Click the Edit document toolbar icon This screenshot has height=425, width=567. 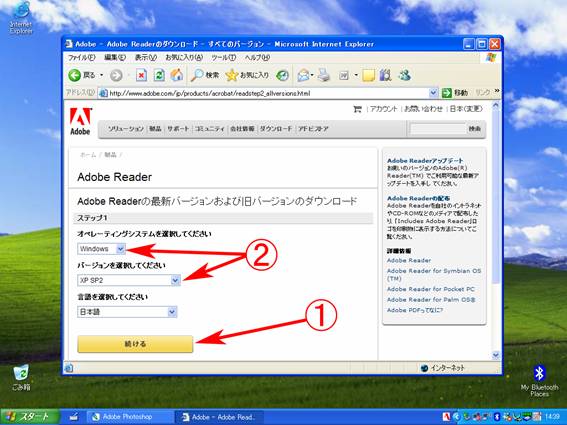(344, 75)
